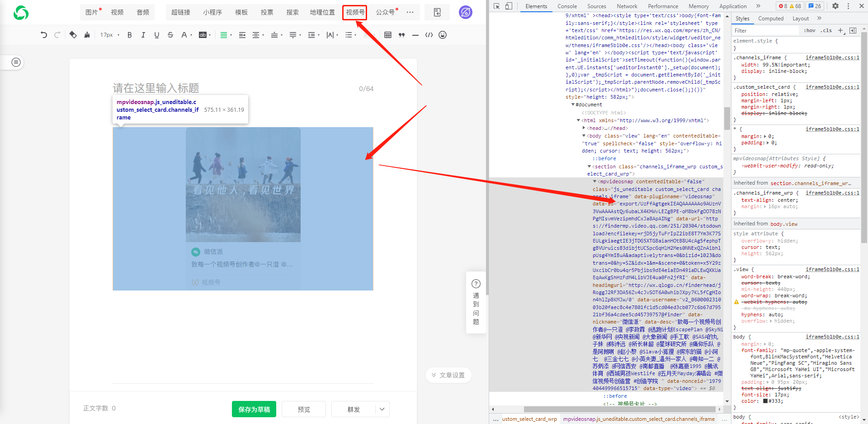868x424 pixels.
Task: Insert a video via 视频 menu
Action: click(117, 12)
